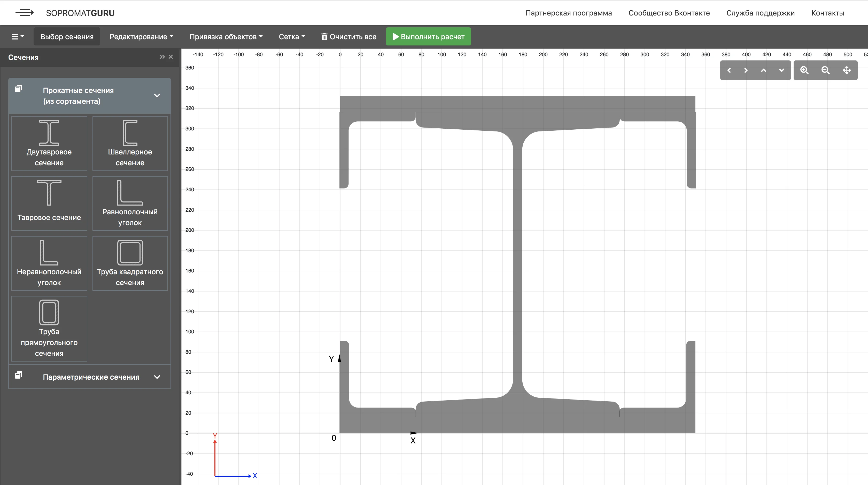Click Очистить все trash button
The height and width of the screenshot is (485, 868).
(x=348, y=37)
